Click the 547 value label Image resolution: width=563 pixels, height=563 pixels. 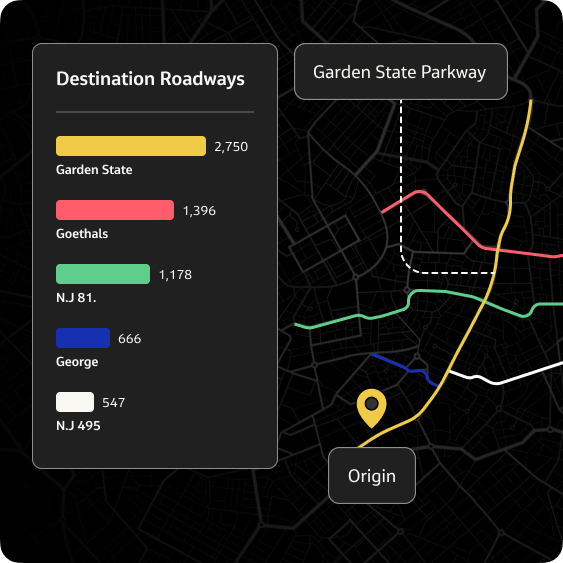point(113,403)
